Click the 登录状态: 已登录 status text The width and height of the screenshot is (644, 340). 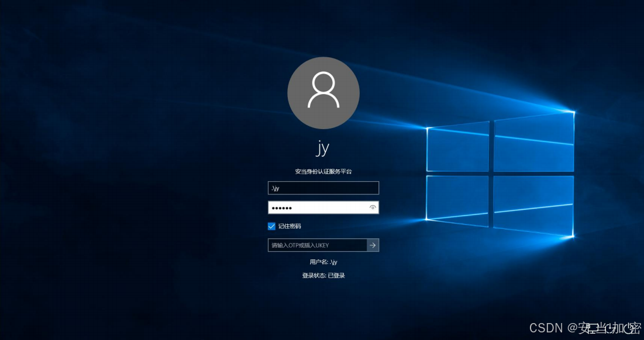coord(323,276)
